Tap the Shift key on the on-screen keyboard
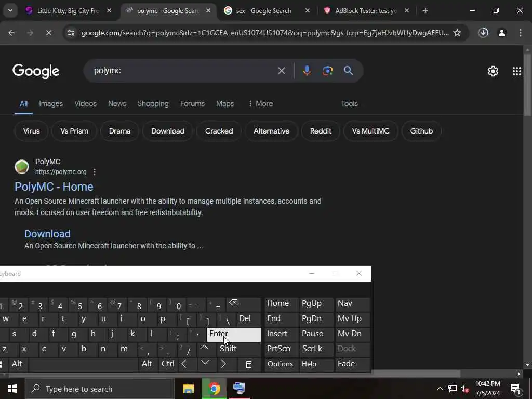This screenshot has width=532, height=399. click(239, 349)
